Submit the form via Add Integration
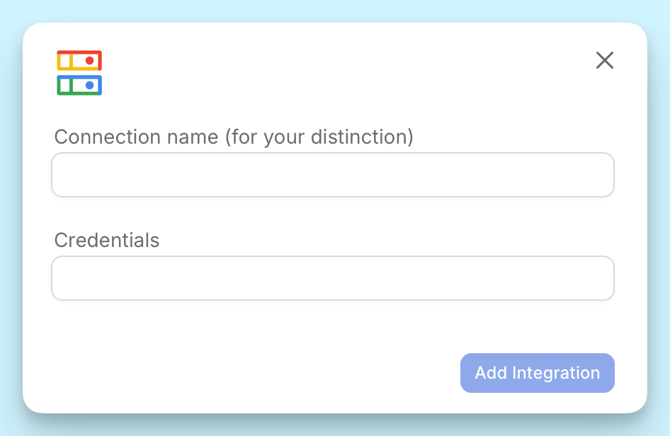The image size is (670, 436). click(537, 373)
